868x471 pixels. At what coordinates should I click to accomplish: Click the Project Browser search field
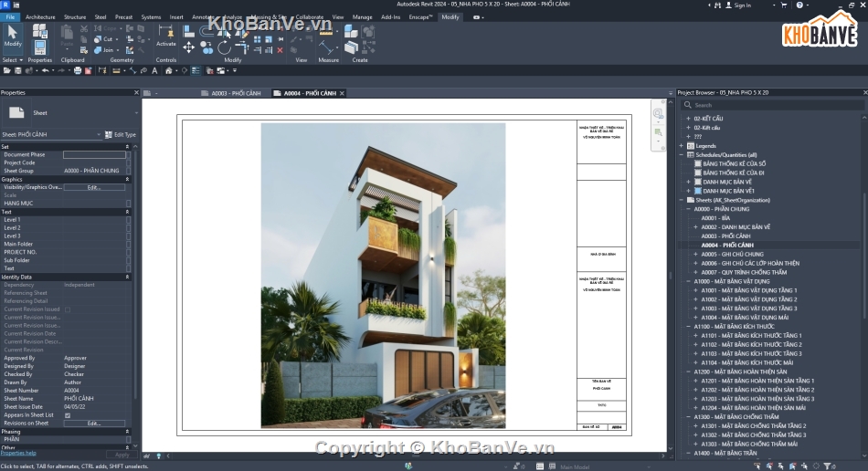pyautogui.click(x=772, y=105)
